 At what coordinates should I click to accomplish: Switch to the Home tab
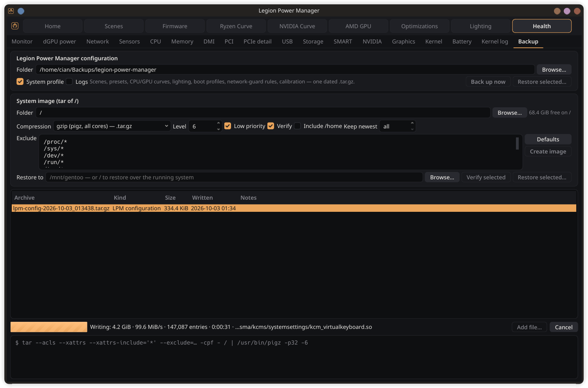click(x=53, y=26)
